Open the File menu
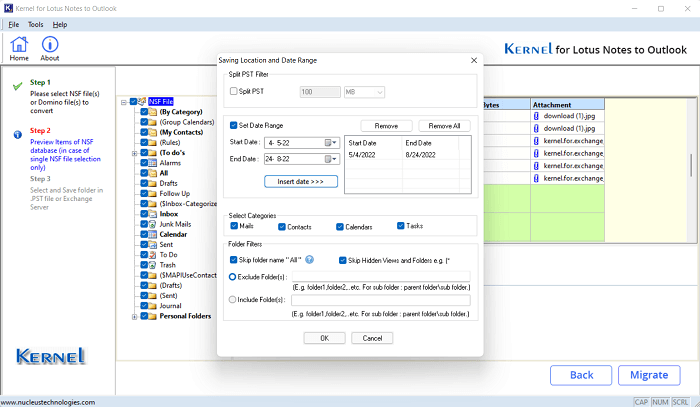Viewport: 700px width, 407px height. tap(14, 25)
